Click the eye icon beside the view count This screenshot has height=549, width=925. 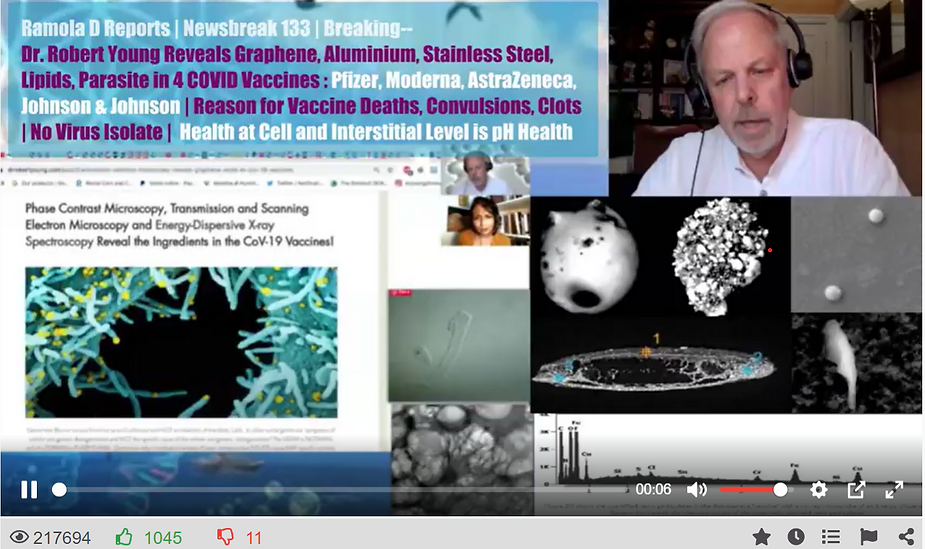pyautogui.click(x=16, y=537)
